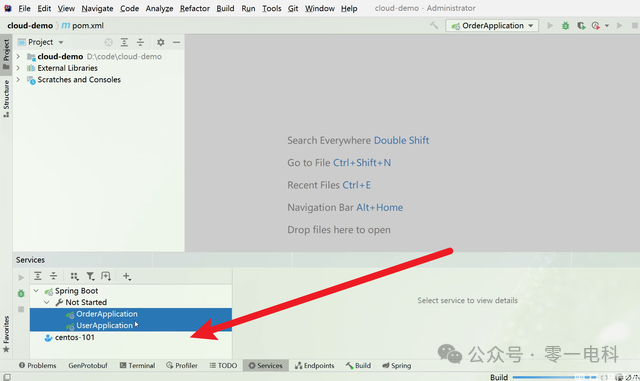
Task: Select External Libraries in project tree
Action: [67, 68]
